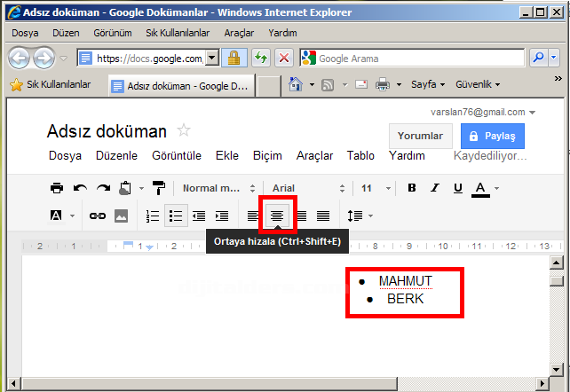The width and height of the screenshot is (570, 392).
Task: Open the font size 11 dropdown
Action: coord(373,188)
